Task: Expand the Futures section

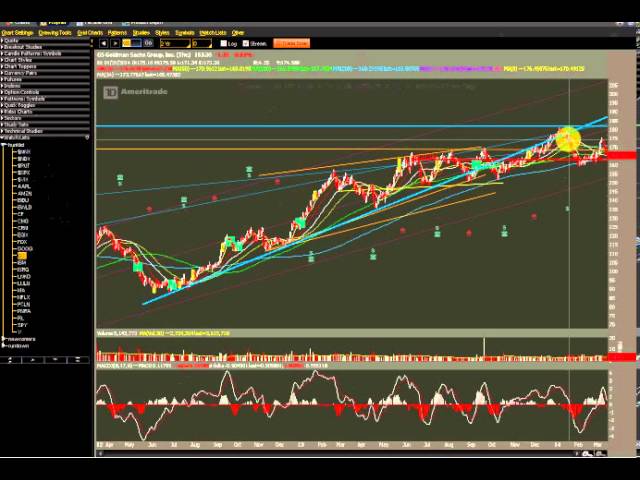Action: tap(45, 79)
